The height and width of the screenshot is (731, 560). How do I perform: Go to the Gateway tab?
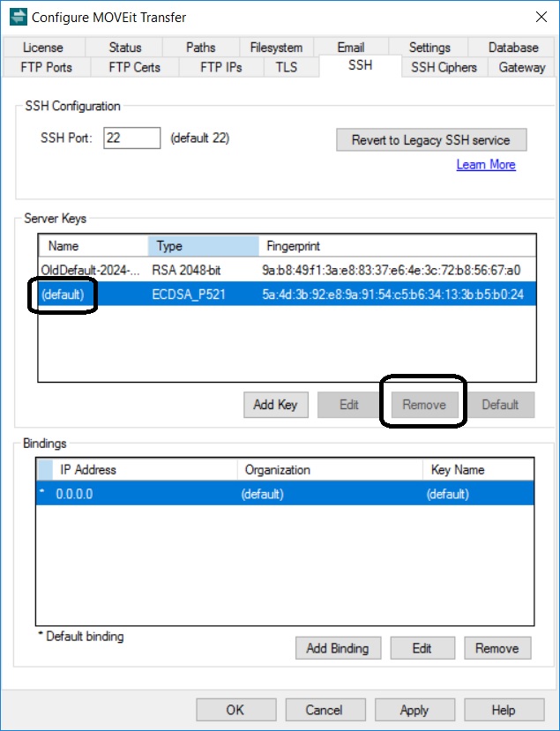point(522,67)
